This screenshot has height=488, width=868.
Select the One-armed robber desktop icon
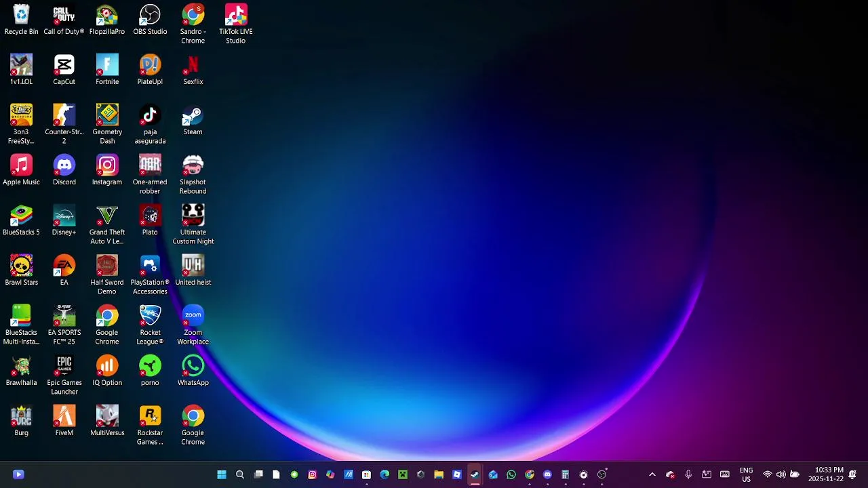(x=150, y=175)
